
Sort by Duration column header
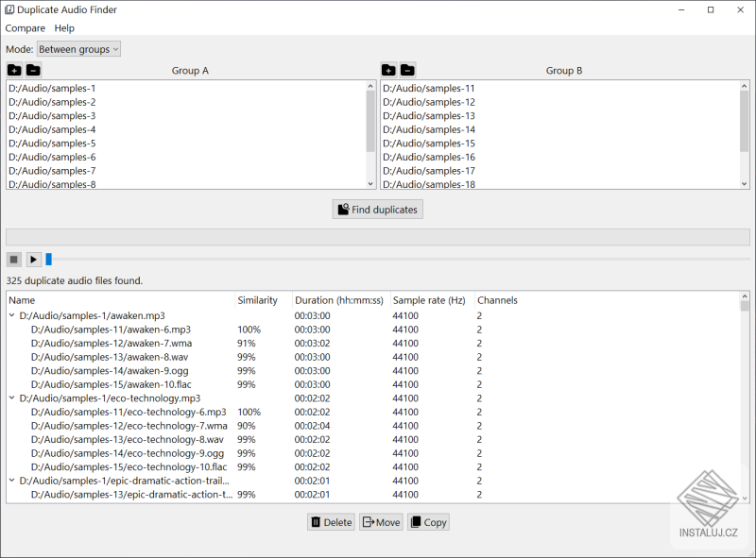click(341, 300)
